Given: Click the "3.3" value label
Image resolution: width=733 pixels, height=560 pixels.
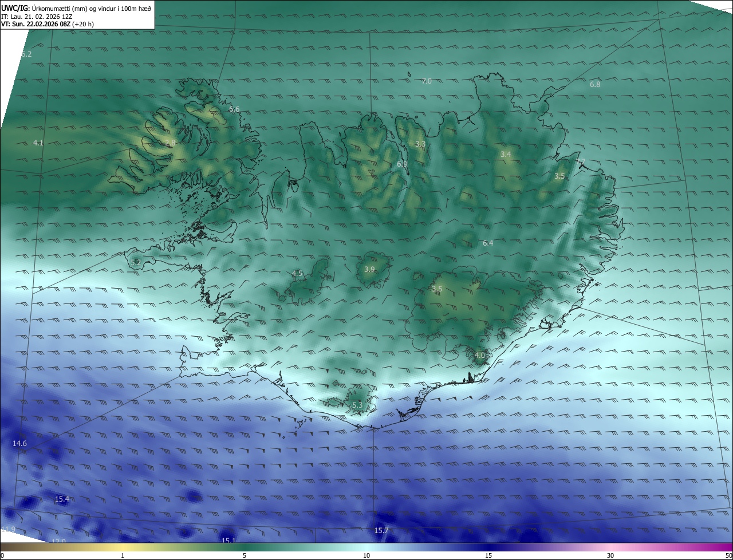Looking at the screenshot, I should click(420, 144).
